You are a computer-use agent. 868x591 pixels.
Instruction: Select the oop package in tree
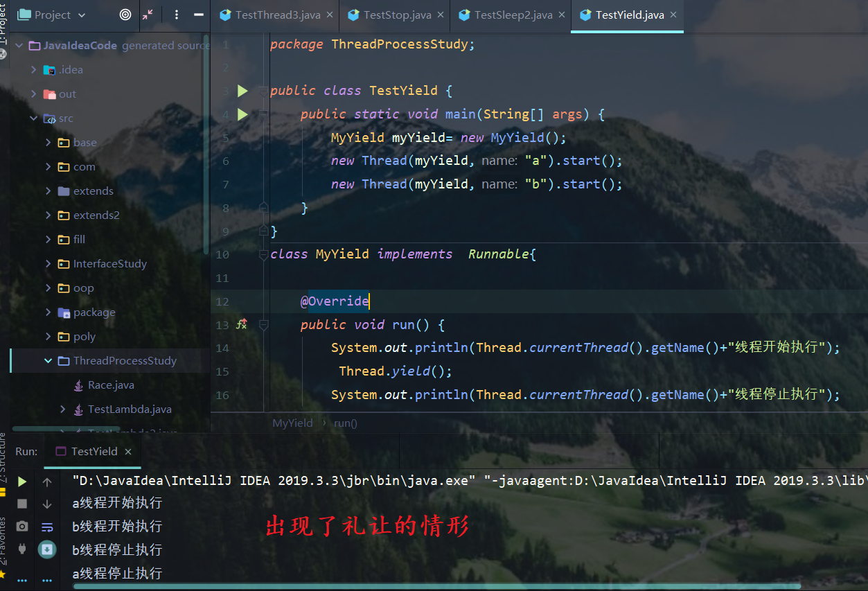coord(83,288)
